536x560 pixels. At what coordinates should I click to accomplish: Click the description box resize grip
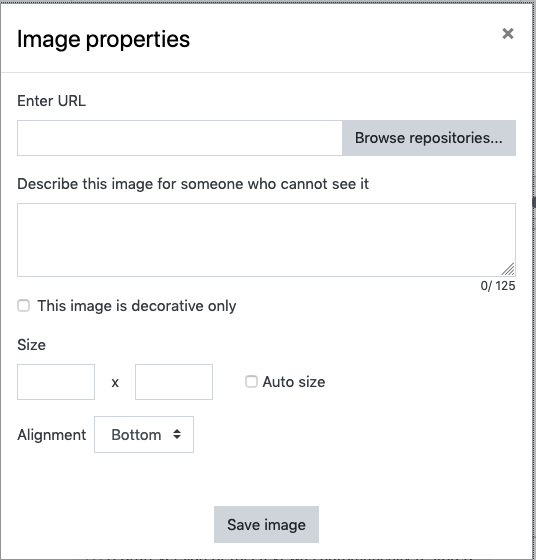coord(509,269)
